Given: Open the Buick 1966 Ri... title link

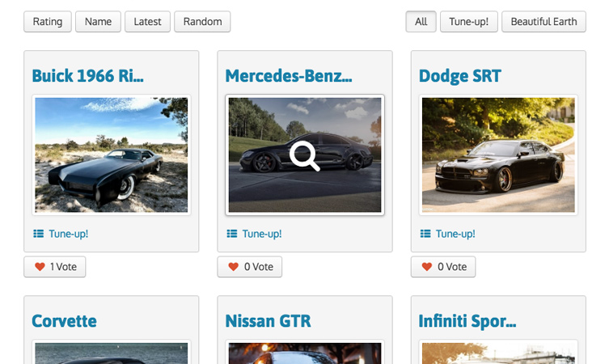Looking at the screenshot, I should (88, 76).
